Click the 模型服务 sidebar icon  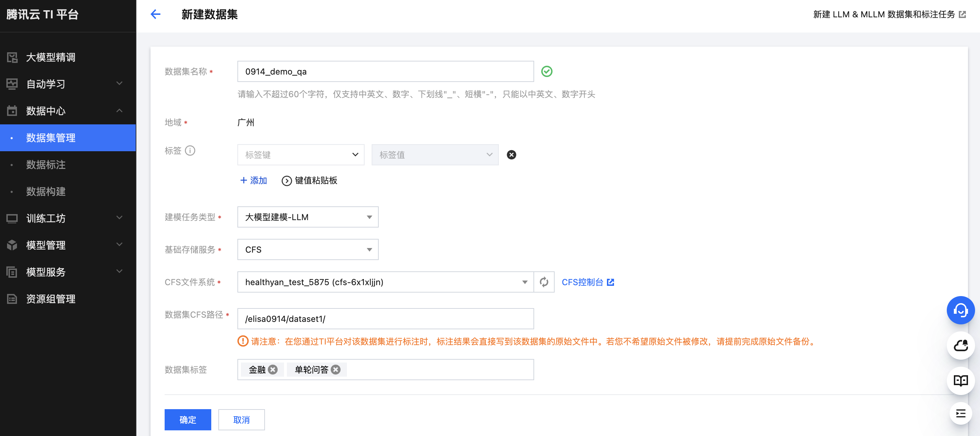tap(12, 272)
